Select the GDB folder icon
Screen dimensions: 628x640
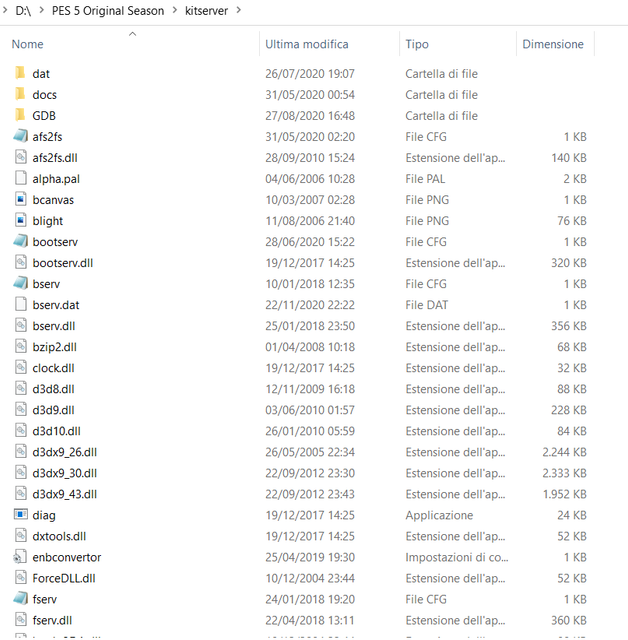click(21, 116)
